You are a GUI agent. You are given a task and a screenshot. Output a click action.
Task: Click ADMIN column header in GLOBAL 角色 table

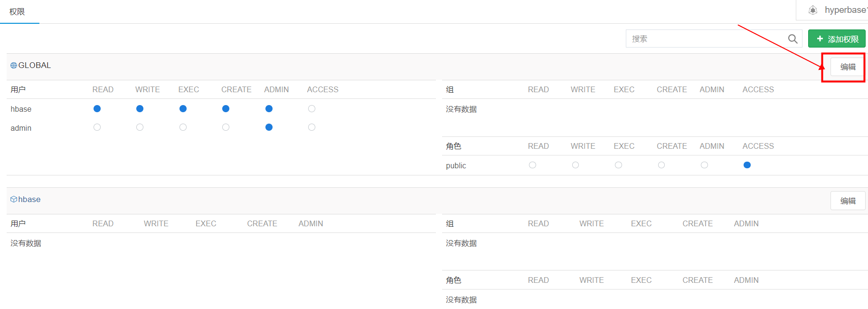click(x=712, y=146)
